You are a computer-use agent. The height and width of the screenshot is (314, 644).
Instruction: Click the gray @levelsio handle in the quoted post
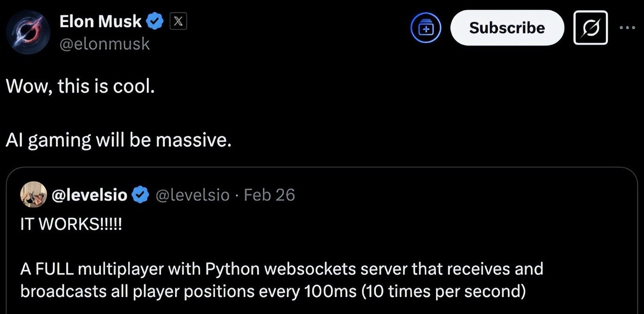tap(192, 195)
